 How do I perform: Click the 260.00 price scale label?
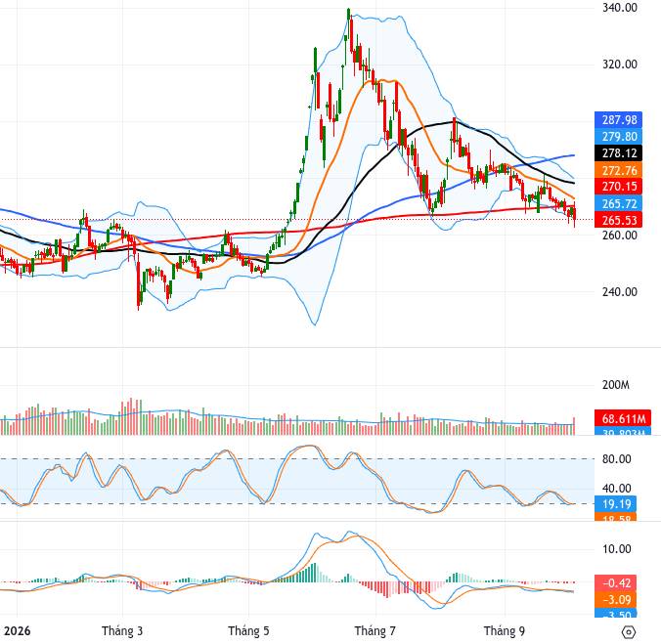point(619,235)
